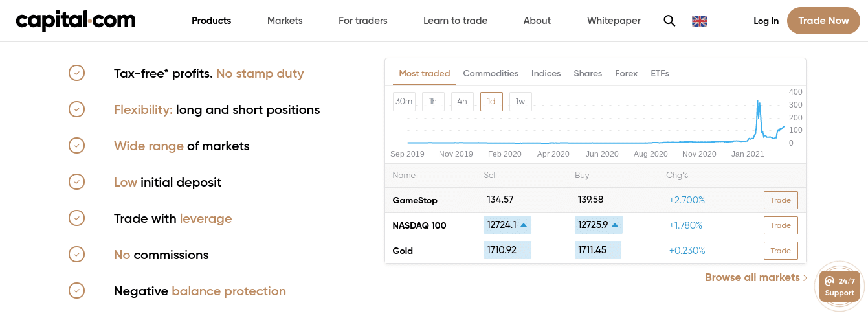The width and height of the screenshot is (868, 331).
Task: Click the capital.com logo
Action: coord(76,21)
